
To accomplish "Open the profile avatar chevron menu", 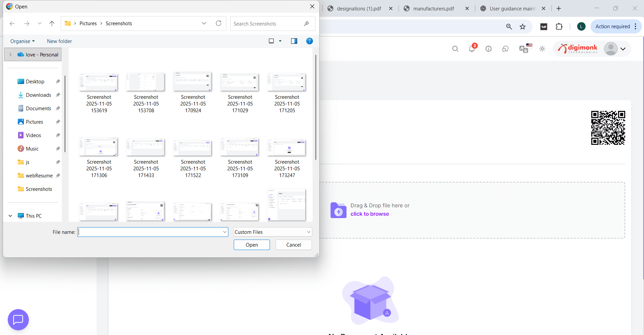I will [623, 49].
